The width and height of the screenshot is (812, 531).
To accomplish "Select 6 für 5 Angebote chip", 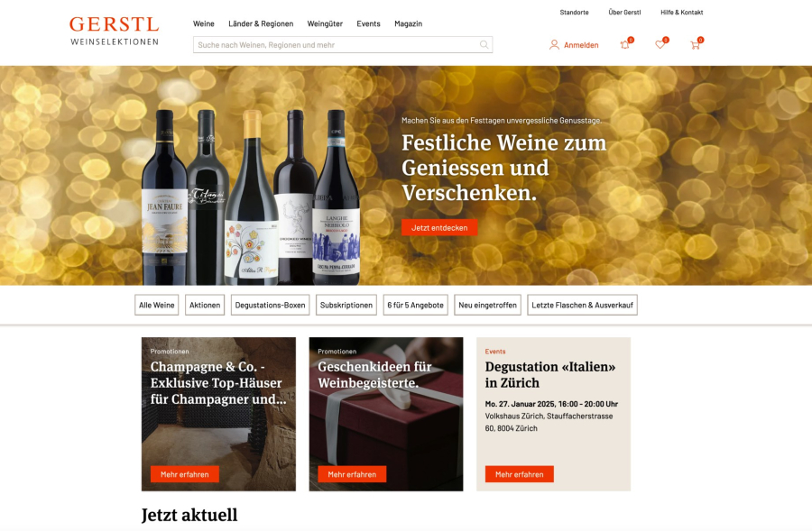I will tap(415, 305).
